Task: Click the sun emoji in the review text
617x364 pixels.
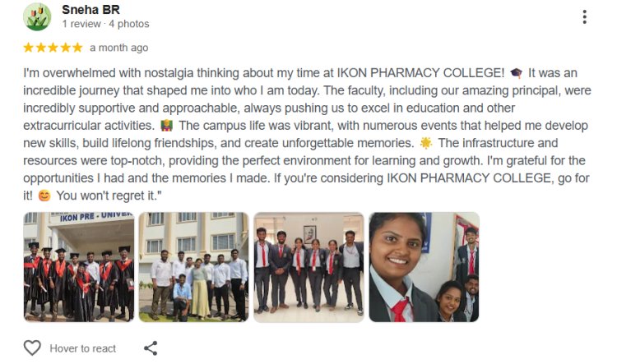Action: (425, 143)
